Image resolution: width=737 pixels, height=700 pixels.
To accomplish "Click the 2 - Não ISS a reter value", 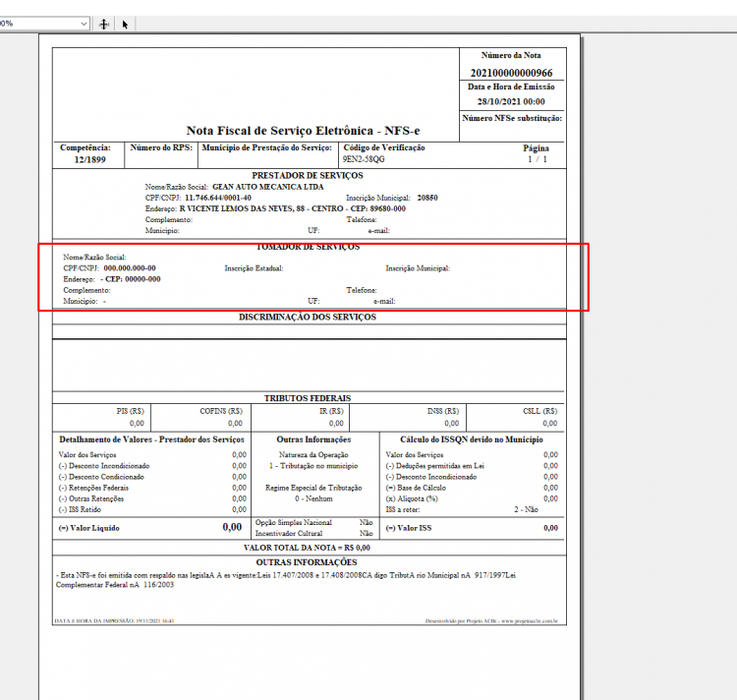I will coord(526,509).
